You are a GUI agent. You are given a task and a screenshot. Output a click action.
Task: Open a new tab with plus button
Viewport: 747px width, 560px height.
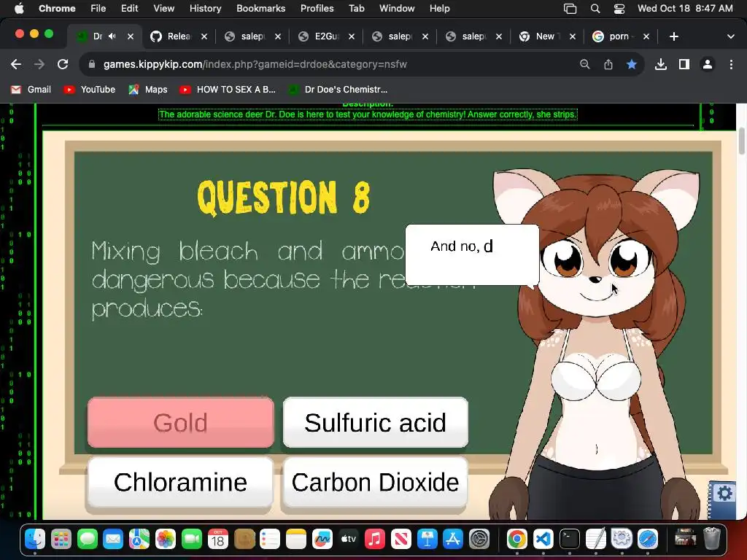(673, 36)
